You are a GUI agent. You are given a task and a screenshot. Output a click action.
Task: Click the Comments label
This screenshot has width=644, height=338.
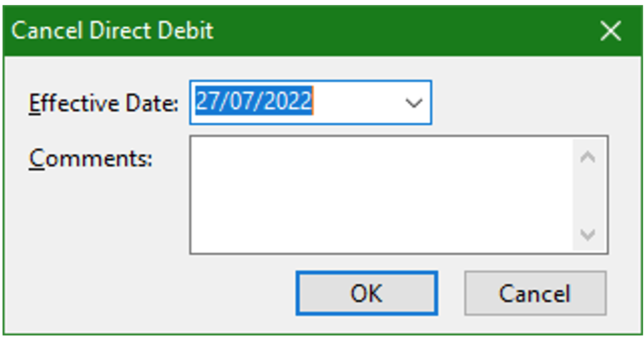pyautogui.click(x=90, y=158)
